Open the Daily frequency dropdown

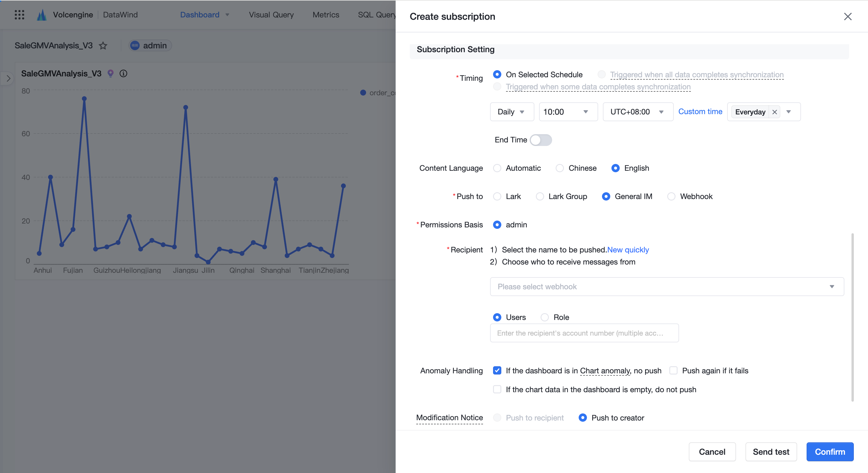tap(512, 112)
